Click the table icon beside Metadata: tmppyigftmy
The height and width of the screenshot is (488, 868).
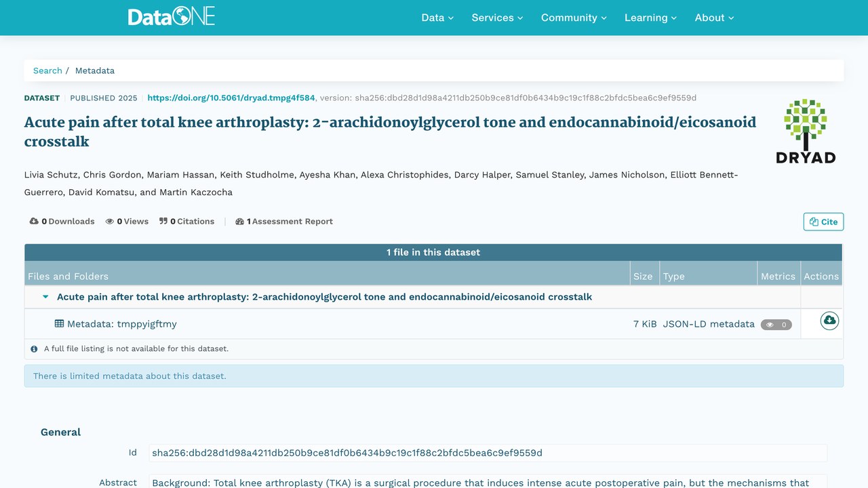coord(59,324)
